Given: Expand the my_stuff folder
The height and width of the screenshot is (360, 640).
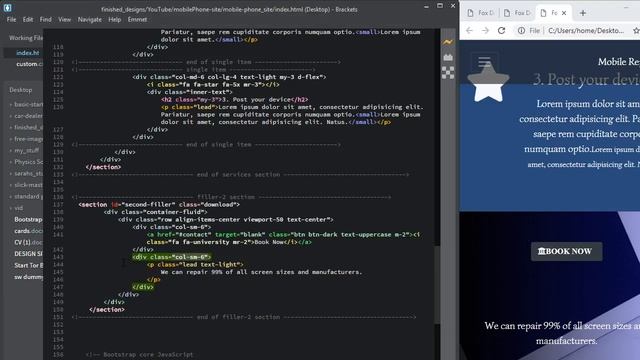Looking at the screenshot, I should point(25,150).
